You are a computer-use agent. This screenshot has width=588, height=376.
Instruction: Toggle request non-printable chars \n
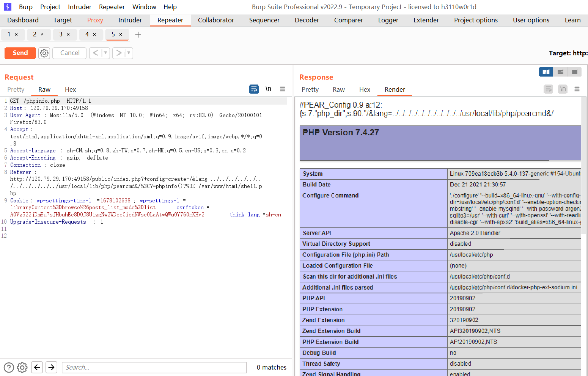[268, 89]
